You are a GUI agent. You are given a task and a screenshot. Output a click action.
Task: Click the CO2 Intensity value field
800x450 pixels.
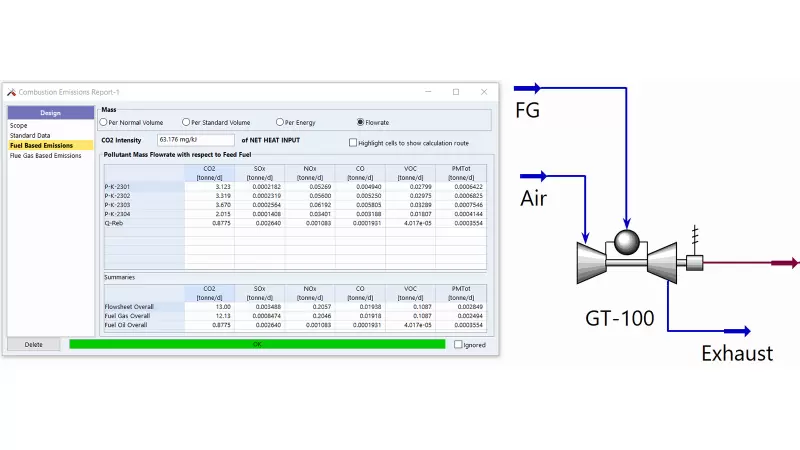tap(195, 141)
